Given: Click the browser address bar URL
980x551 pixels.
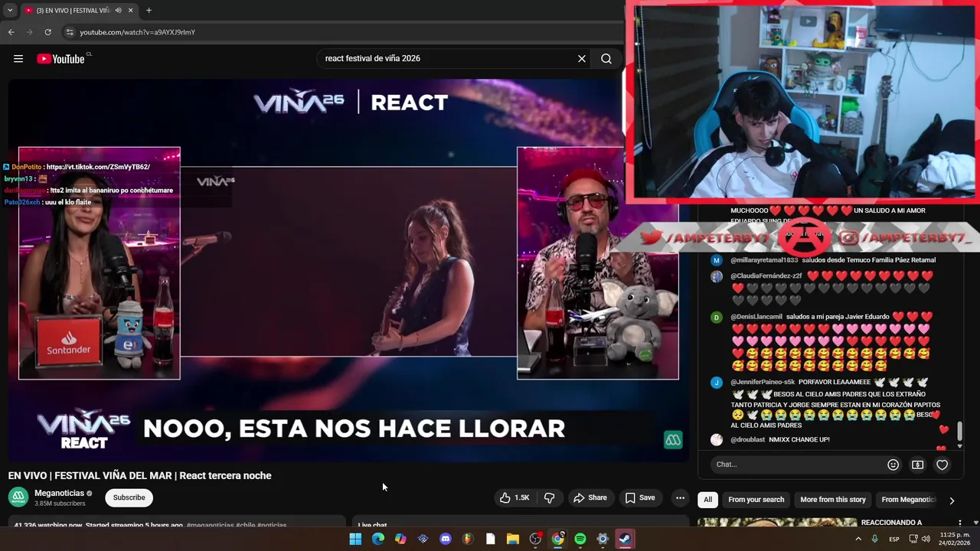Looking at the screenshot, I should 138,32.
